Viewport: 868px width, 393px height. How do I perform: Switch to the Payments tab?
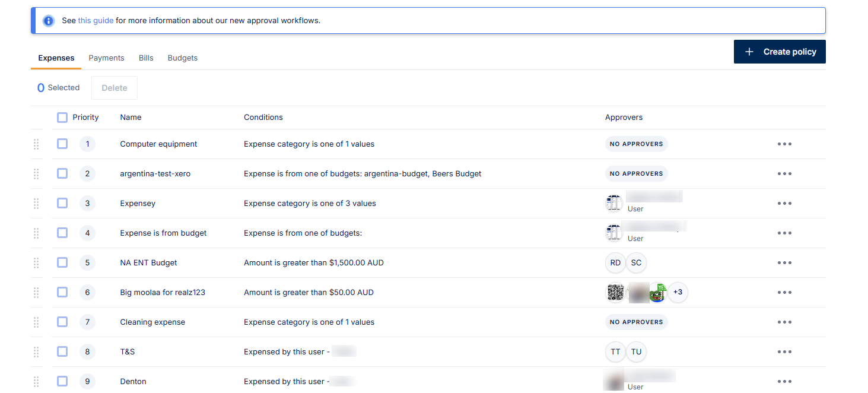pos(106,58)
